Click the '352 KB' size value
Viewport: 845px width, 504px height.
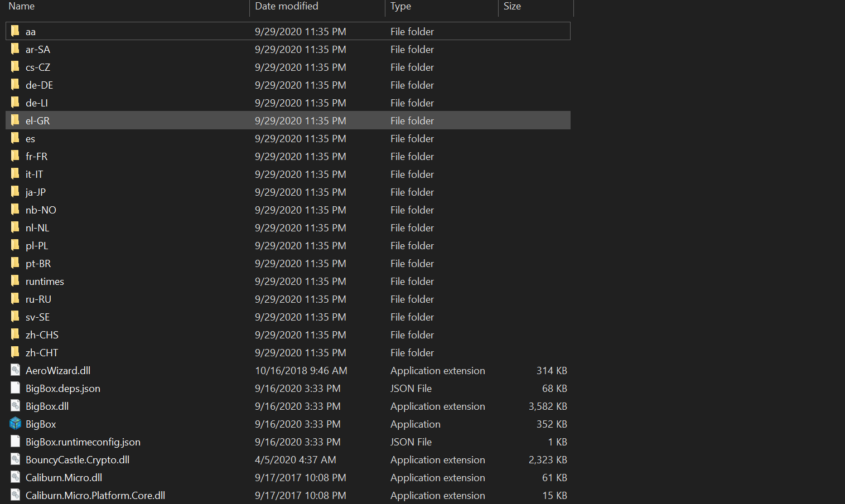click(552, 424)
